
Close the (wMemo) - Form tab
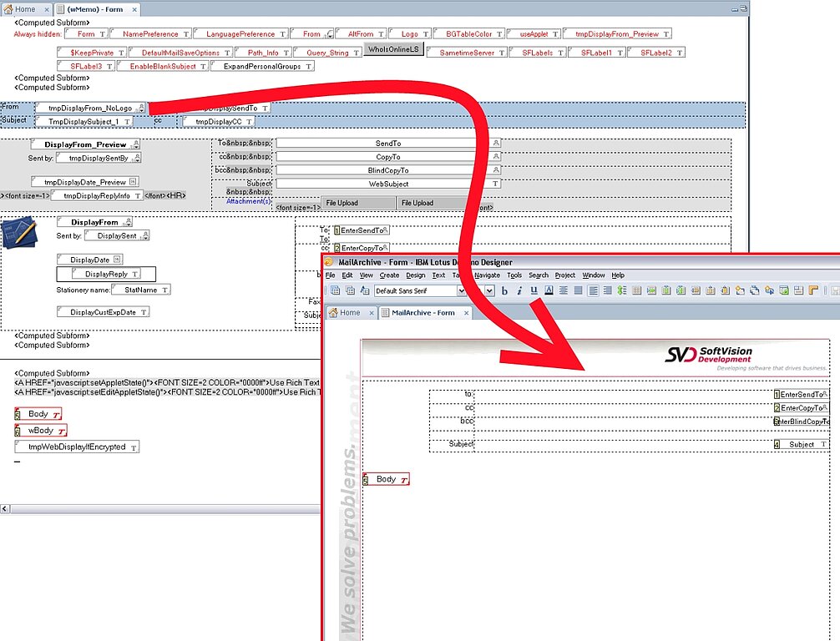click(x=134, y=10)
